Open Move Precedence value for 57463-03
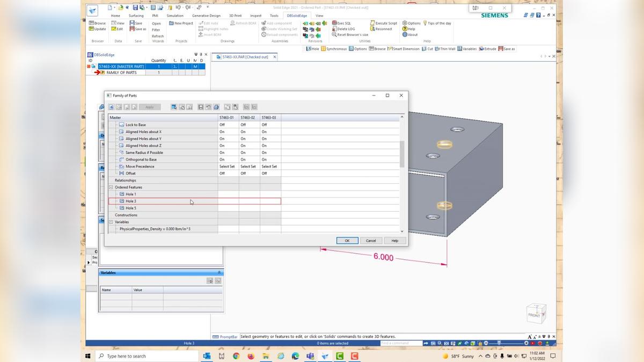644x362 pixels. point(270,166)
